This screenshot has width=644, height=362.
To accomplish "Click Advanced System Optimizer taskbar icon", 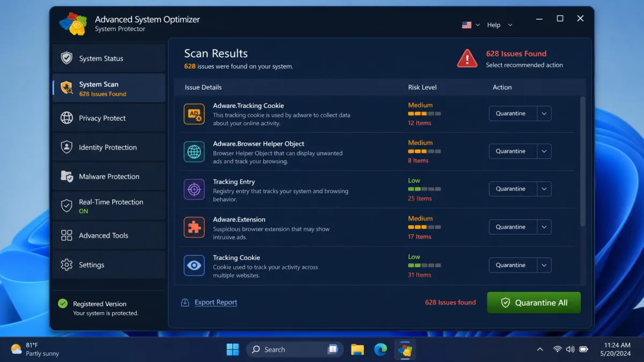I will [x=405, y=350].
